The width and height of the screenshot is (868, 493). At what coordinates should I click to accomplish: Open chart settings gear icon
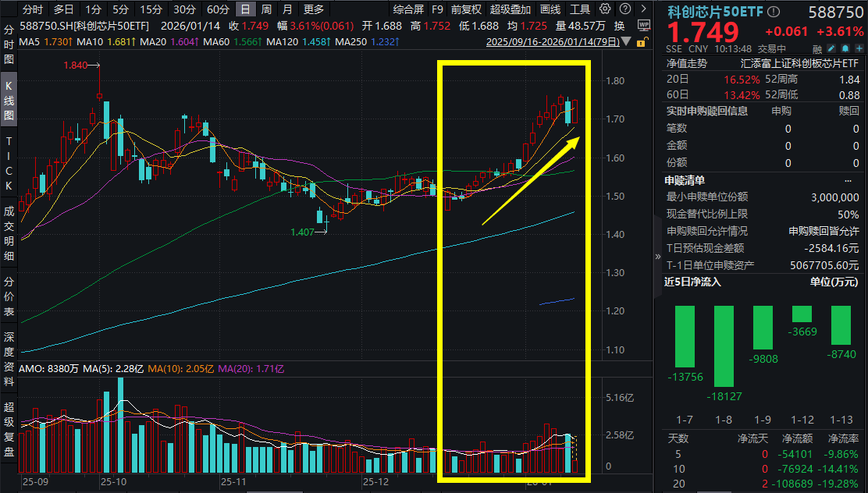(x=606, y=9)
